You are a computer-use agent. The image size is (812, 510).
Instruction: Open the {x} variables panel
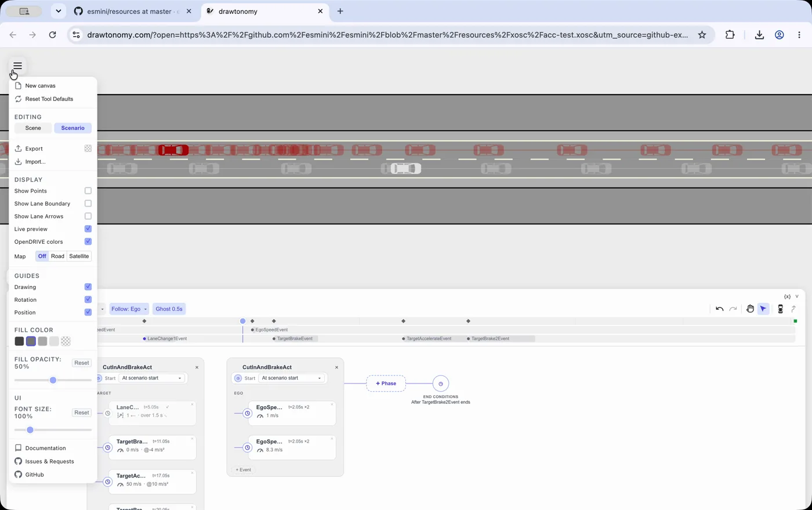[787, 296]
